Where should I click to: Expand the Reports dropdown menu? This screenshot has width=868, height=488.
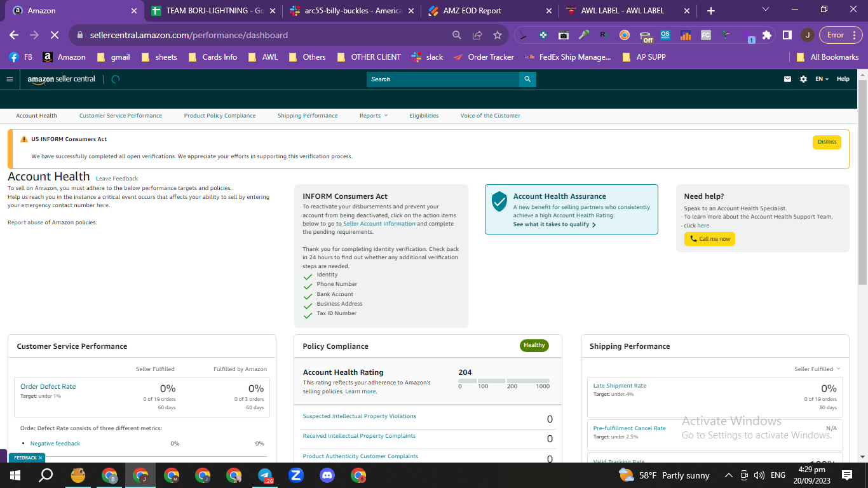(x=374, y=116)
